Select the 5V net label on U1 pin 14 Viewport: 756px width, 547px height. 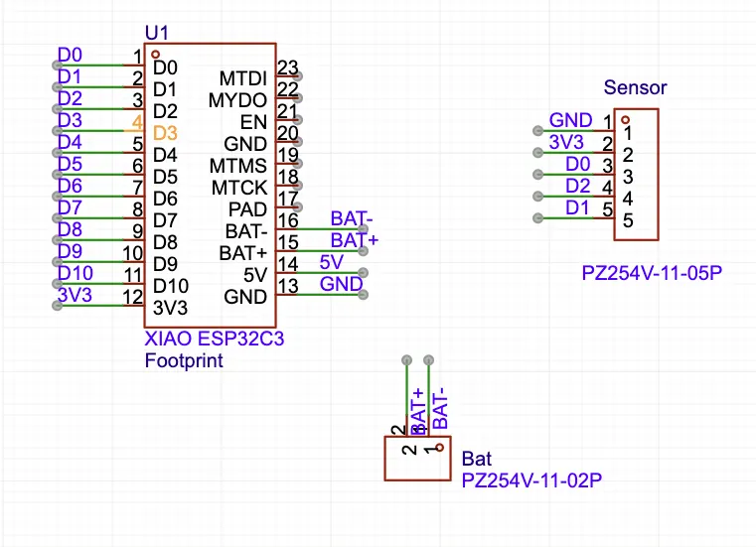[331, 262]
